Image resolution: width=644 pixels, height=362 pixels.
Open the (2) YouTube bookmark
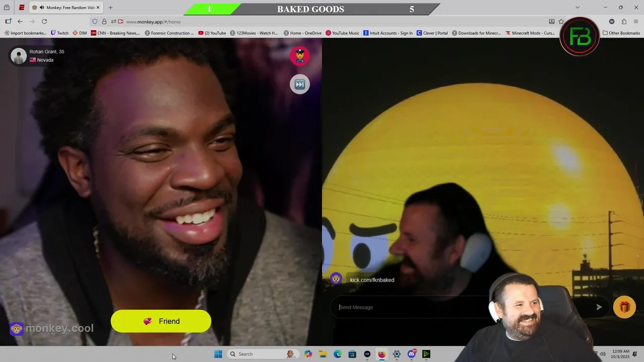212,33
